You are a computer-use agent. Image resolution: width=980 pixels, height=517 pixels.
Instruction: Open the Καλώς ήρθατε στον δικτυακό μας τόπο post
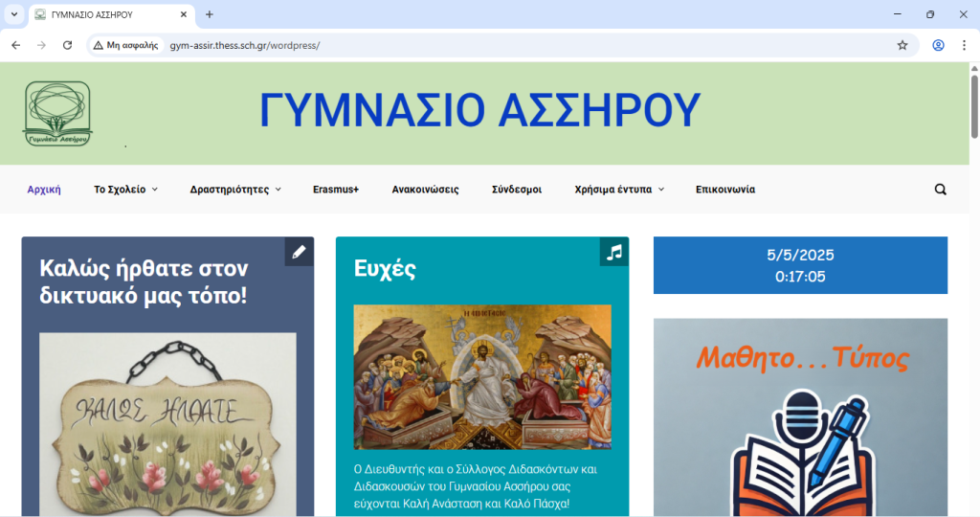pos(144,281)
